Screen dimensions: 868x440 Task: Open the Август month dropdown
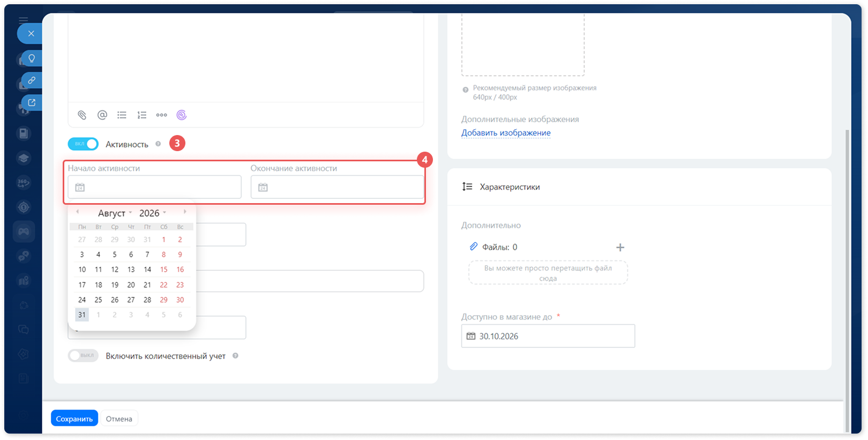point(115,213)
